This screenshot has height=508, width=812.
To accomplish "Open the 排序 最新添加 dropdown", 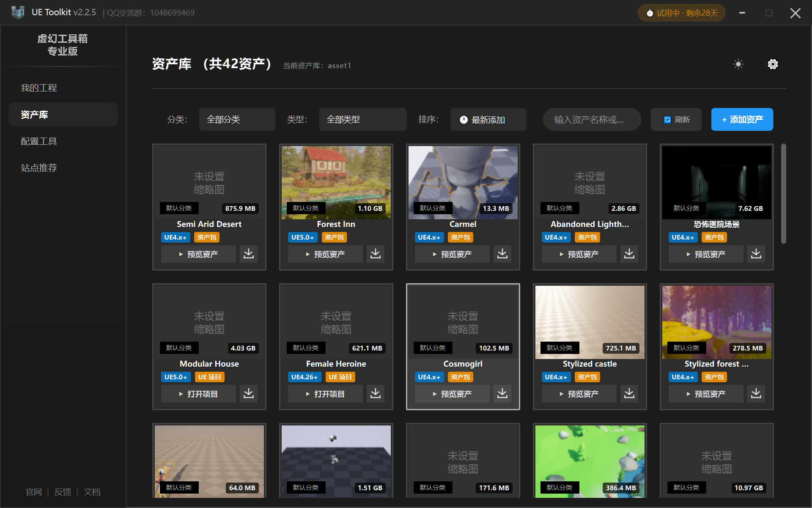I will [x=488, y=119].
